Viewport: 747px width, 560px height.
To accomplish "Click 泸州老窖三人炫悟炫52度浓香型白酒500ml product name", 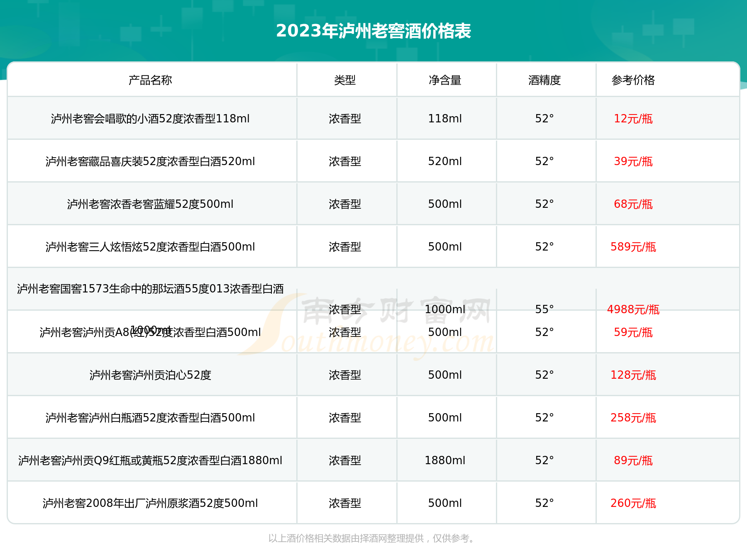I will [x=150, y=247].
